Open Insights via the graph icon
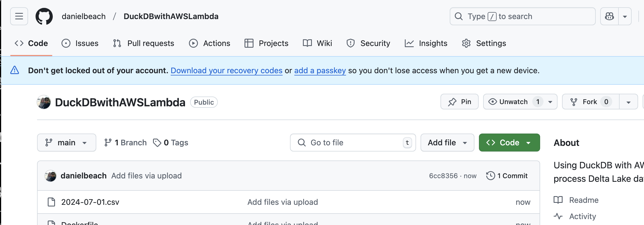This screenshot has height=225, width=644. (409, 43)
